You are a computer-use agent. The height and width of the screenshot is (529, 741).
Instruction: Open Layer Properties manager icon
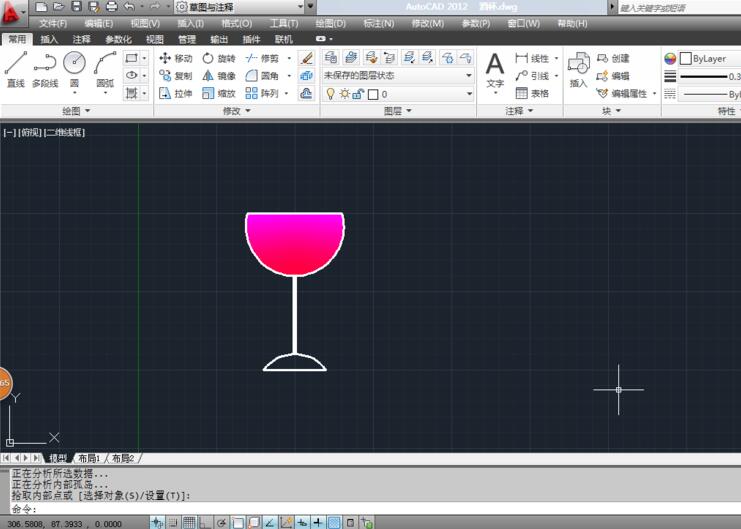click(x=331, y=58)
